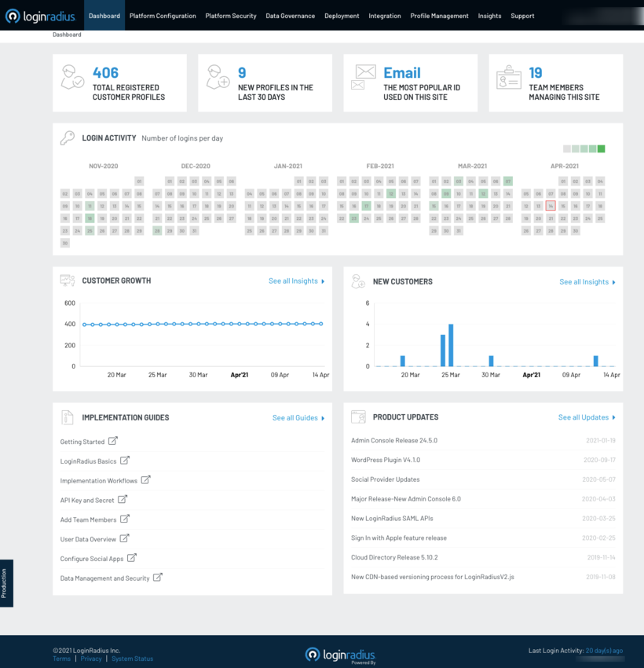Open external link icon for Implementation Workflows
Viewport: 644px width, 668px height.
[145, 480]
